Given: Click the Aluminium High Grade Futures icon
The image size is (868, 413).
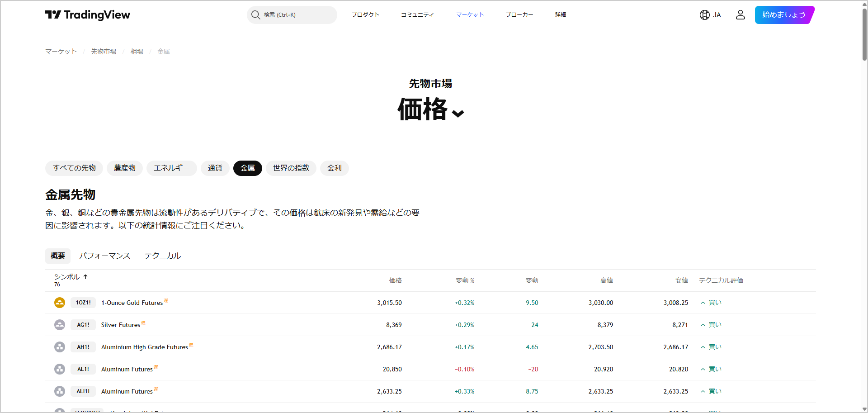Looking at the screenshot, I should click(x=60, y=347).
